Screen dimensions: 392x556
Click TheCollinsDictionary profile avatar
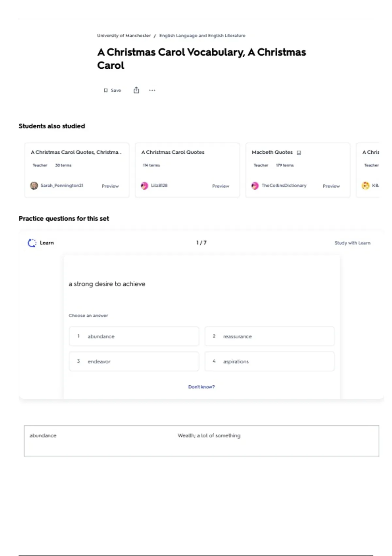255,186
